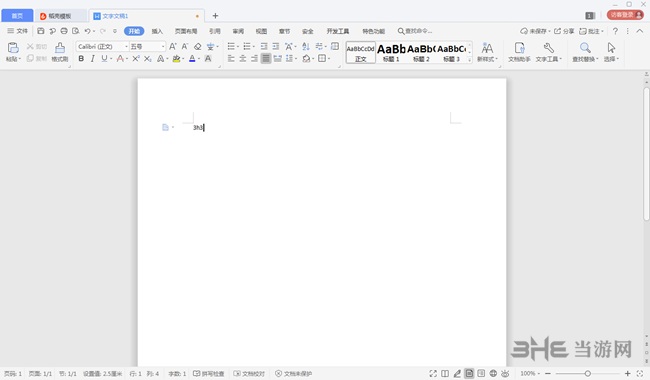
Task: Apply character shading with boxed A icon
Action: [x=208, y=59]
